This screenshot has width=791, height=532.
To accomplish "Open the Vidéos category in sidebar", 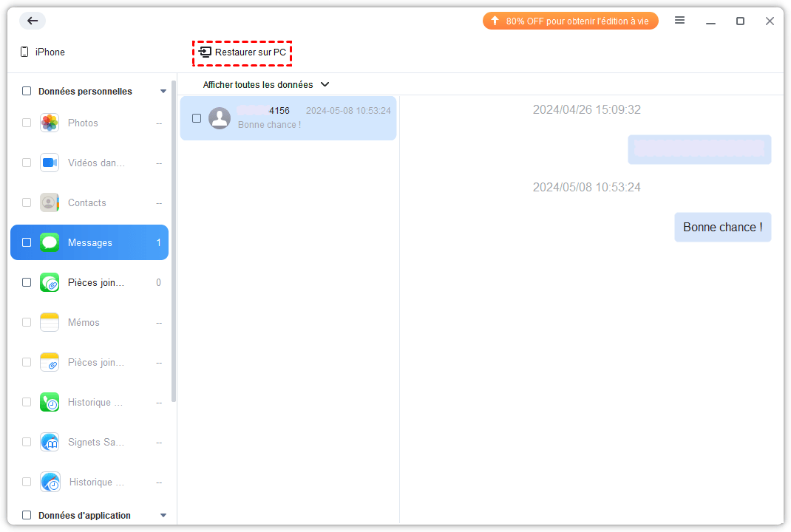I will (96, 163).
